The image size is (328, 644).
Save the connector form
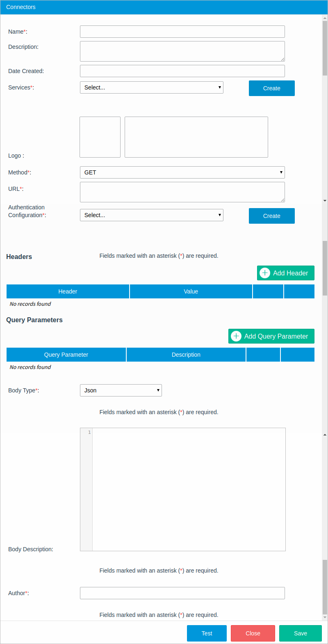[300, 633]
